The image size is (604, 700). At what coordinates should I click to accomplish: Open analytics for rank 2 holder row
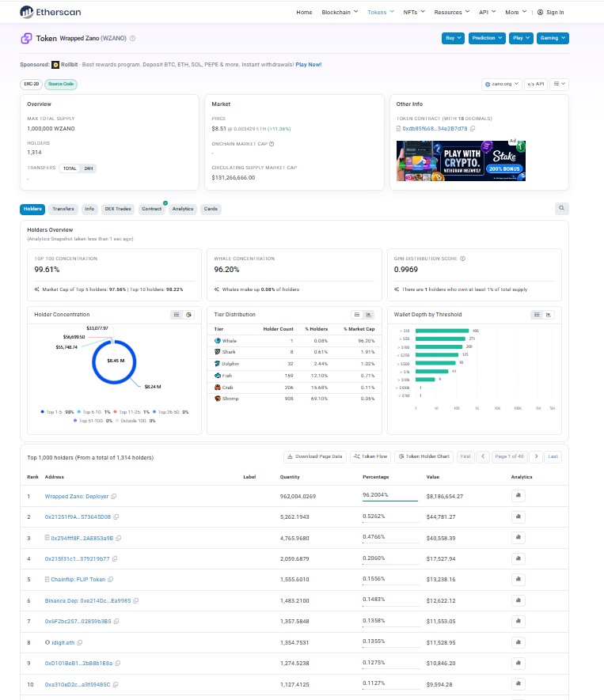click(519, 517)
